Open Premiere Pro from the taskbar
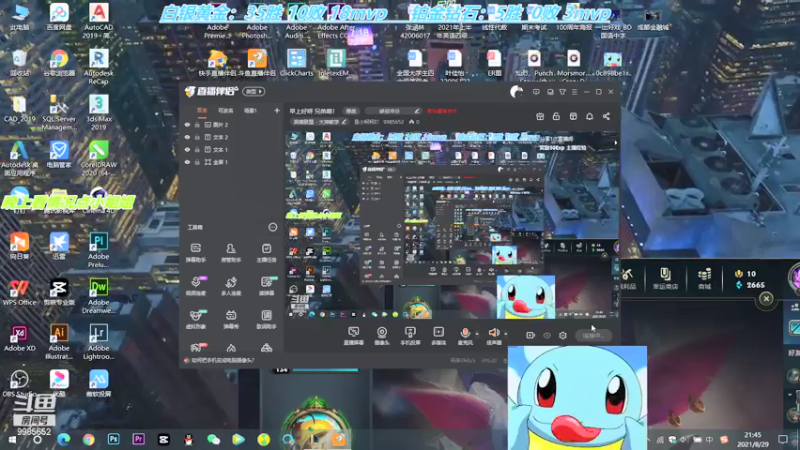This screenshot has width=800, height=450. 138,439
